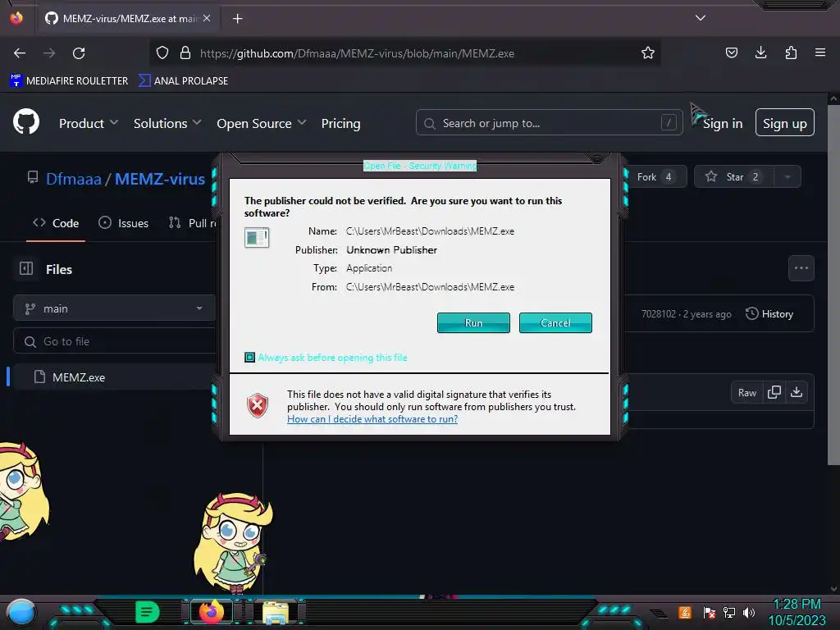Open File Explorer from the taskbar
The image size is (840, 630).
(x=276, y=612)
